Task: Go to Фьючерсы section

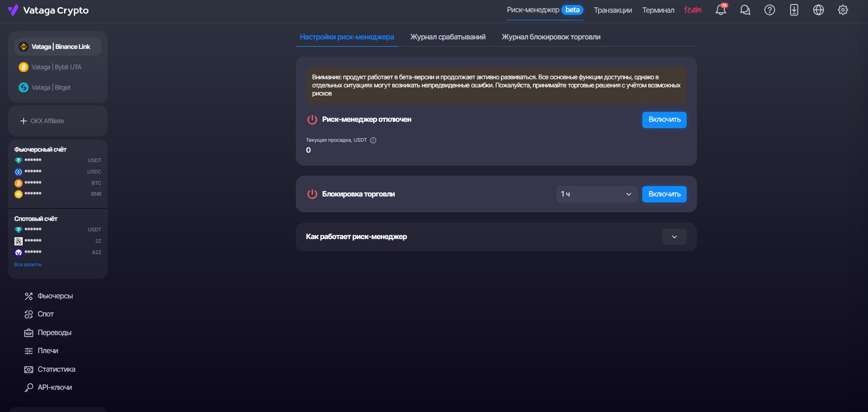Action: tap(55, 296)
